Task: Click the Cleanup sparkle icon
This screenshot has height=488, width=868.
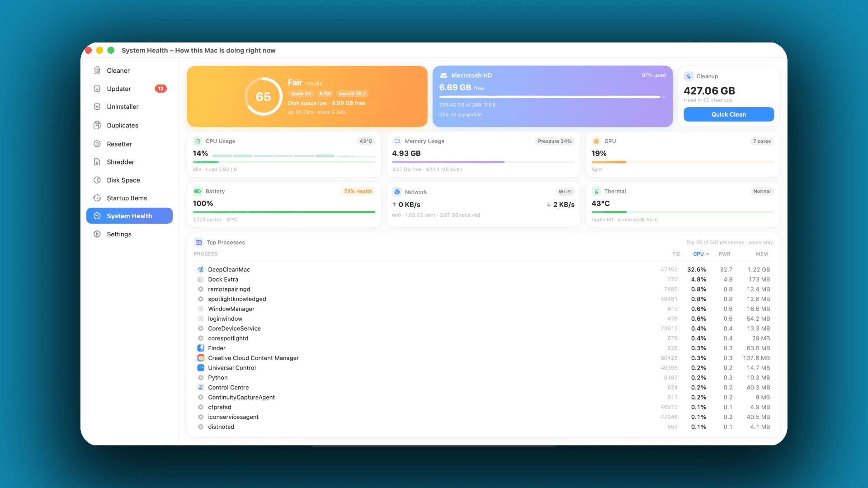Action: click(689, 76)
